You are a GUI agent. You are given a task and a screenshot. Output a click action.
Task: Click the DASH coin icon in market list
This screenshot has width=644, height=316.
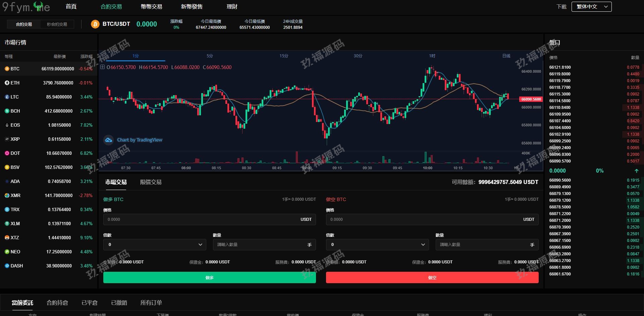pyautogui.click(x=7, y=266)
